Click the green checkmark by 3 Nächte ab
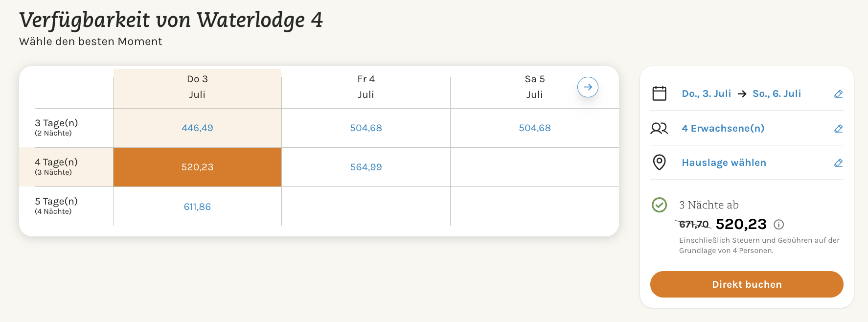This screenshot has height=322, width=868. click(659, 205)
